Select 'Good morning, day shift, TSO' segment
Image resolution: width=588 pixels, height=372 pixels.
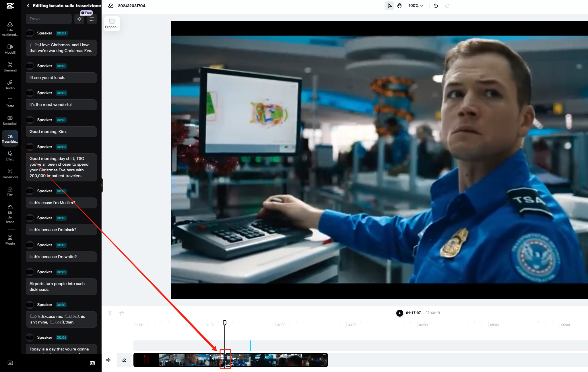coord(61,167)
